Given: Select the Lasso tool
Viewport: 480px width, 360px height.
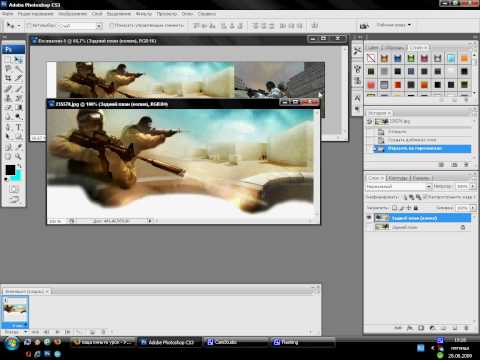Looking at the screenshot, I should tap(8, 69).
